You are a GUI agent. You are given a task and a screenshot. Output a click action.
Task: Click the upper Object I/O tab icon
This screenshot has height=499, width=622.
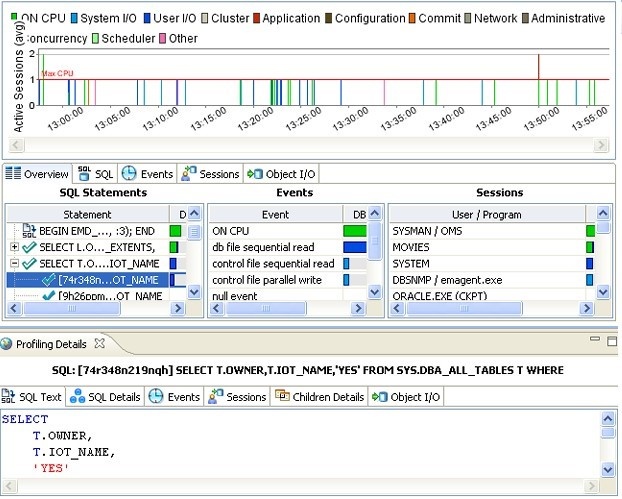tap(255, 174)
